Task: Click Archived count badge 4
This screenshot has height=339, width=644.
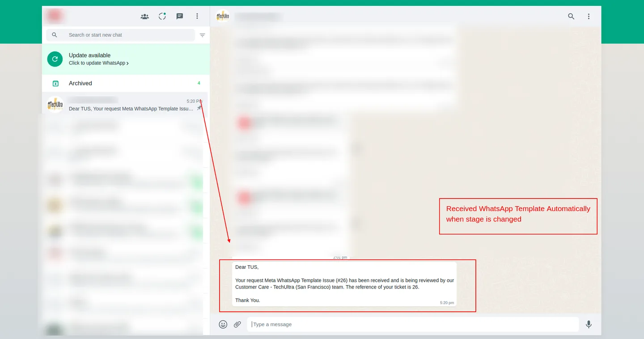Action: coord(199,83)
